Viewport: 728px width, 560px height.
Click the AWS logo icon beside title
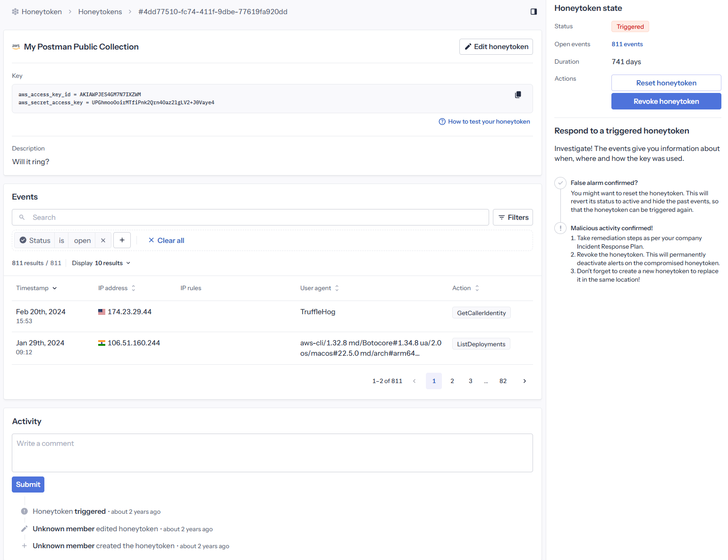[16, 47]
